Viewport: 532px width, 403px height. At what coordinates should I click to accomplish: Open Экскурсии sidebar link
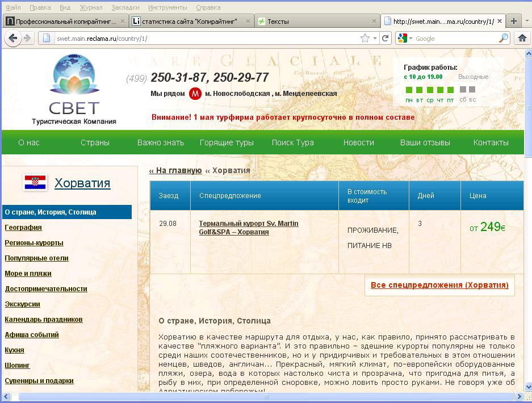[x=22, y=304]
